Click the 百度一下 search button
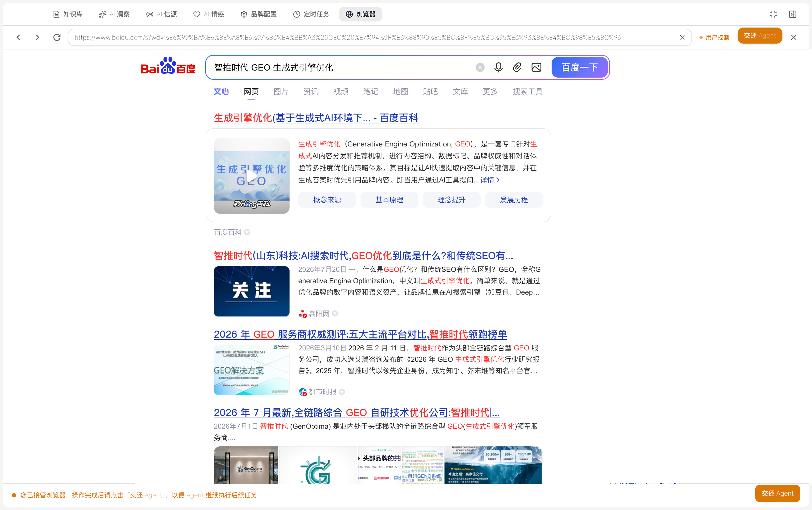This screenshot has width=812, height=510. pyautogui.click(x=580, y=68)
